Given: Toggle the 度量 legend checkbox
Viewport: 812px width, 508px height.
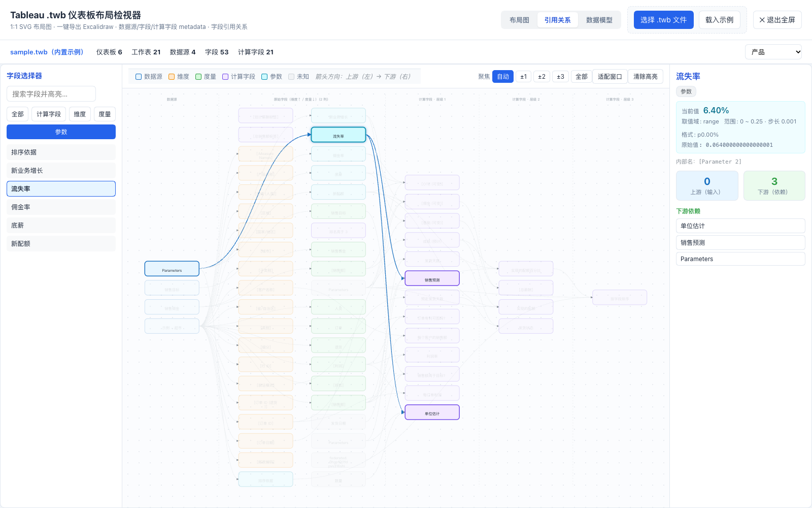Looking at the screenshot, I should pyautogui.click(x=198, y=77).
